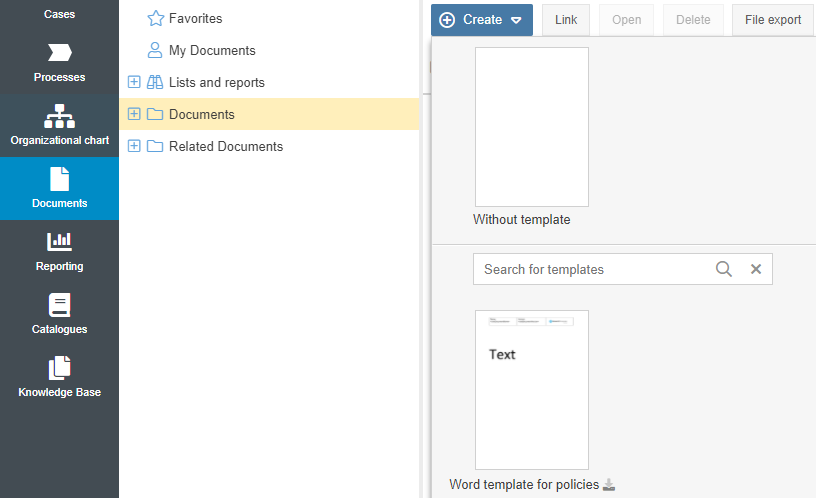Screen dimensions: 816x498
Task: Click the Link button
Action: pos(566,20)
